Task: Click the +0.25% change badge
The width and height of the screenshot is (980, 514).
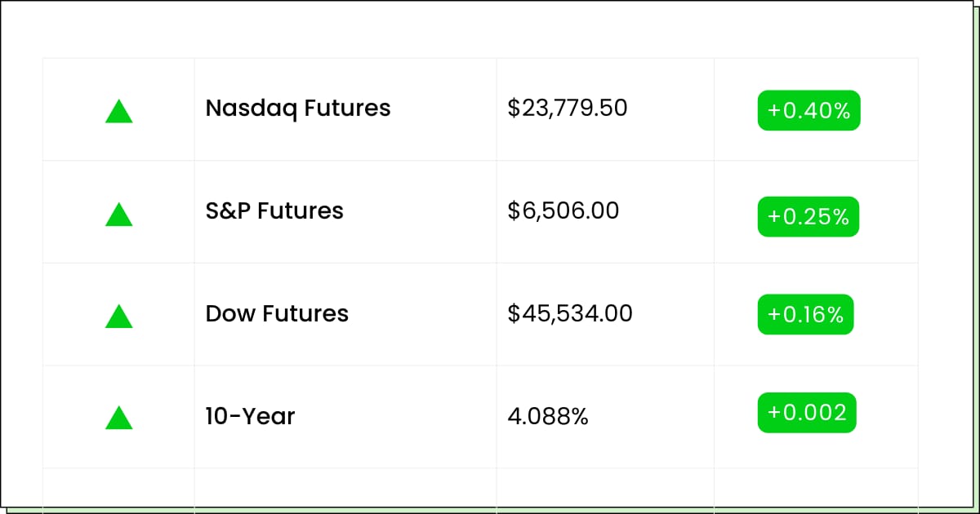Action: [808, 217]
